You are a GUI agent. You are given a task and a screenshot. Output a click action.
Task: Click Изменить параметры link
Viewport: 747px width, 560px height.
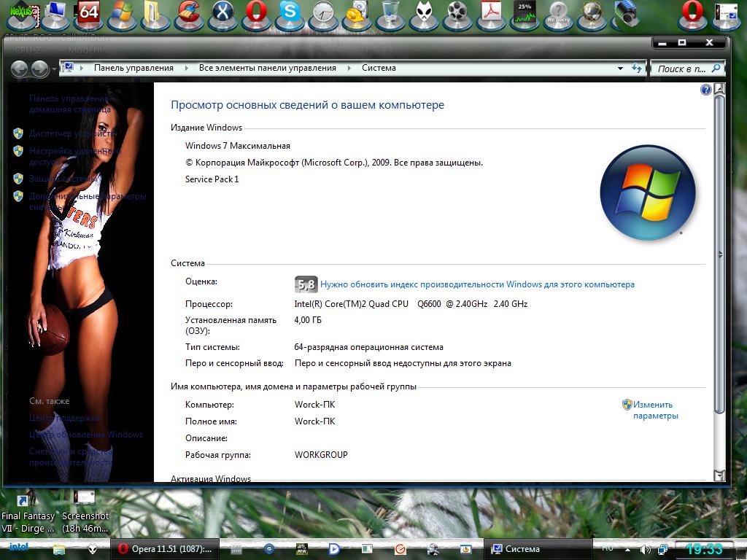click(656, 410)
